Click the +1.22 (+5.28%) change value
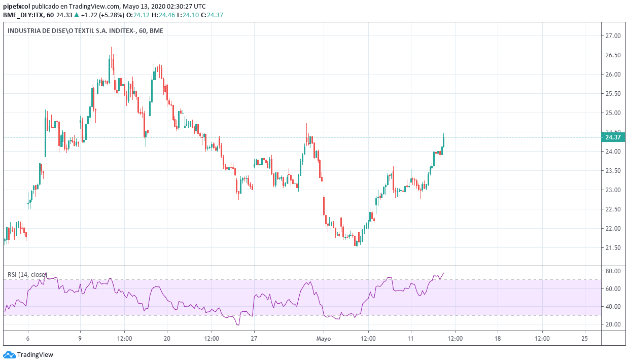 [x=101, y=15]
